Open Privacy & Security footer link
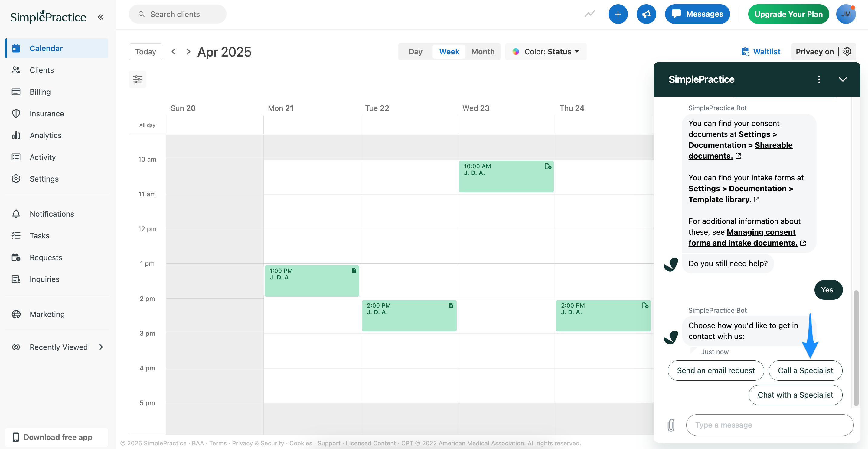 258,443
